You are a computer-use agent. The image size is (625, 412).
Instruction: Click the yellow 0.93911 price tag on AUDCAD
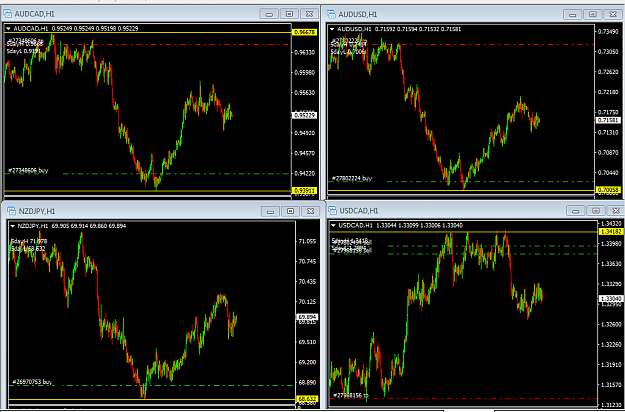coord(305,191)
